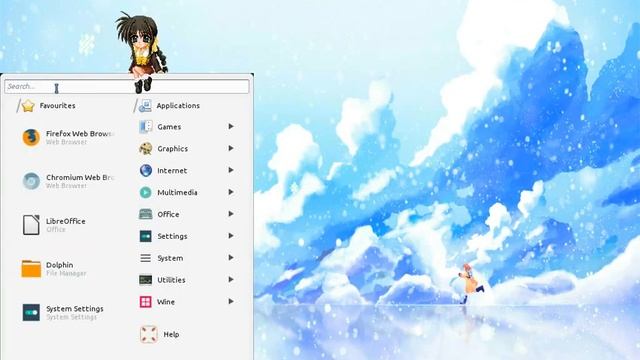The image size is (640, 360).
Task: Click the LibreOffice document icon
Action: (31, 225)
